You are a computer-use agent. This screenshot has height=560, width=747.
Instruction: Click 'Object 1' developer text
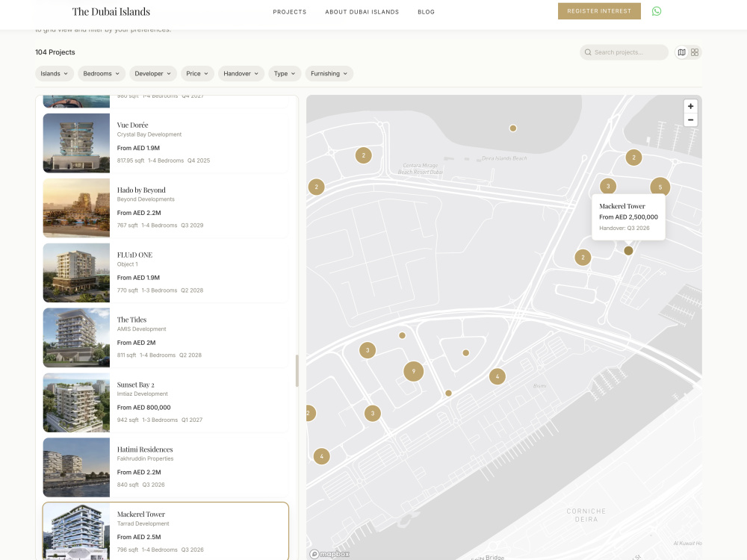pos(127,264)
